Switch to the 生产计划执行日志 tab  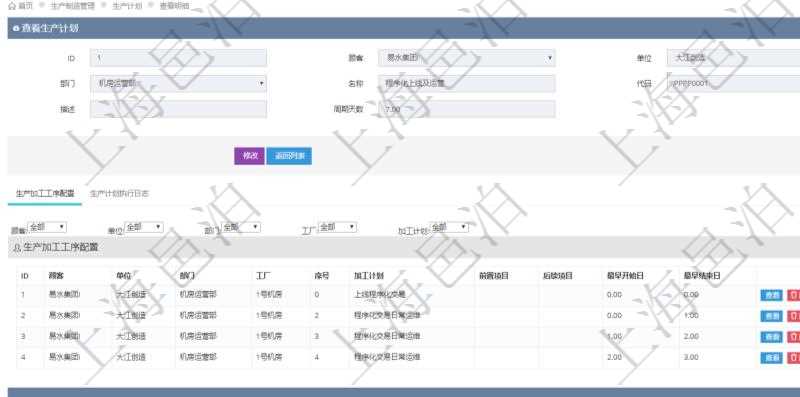click(x=119, y=194)
